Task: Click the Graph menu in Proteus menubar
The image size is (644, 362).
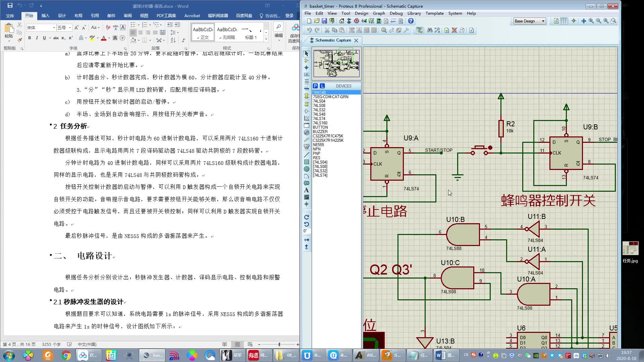Action: pos(379,13)
